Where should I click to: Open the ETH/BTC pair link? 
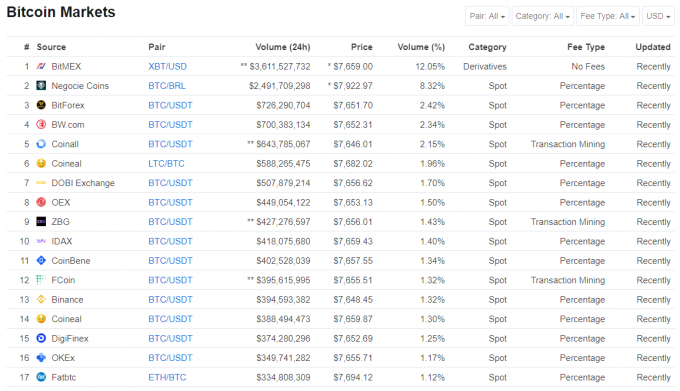click(x=167, y=377)
